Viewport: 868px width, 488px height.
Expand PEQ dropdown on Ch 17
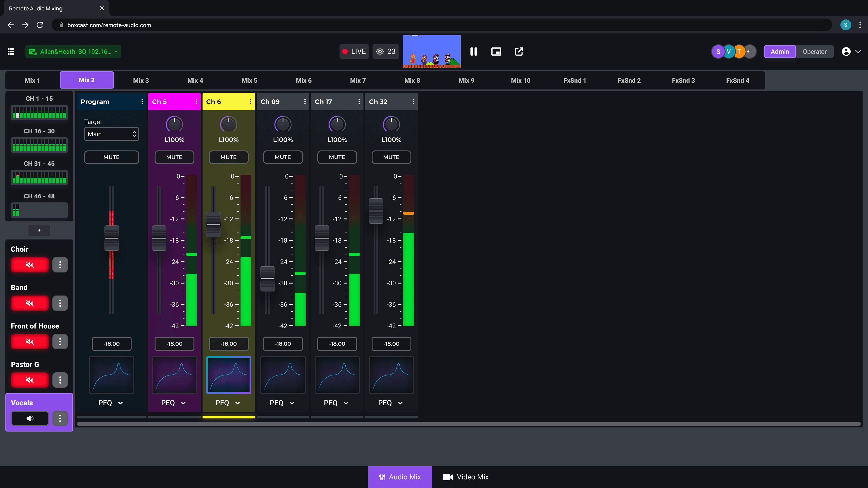coord(346,403)
